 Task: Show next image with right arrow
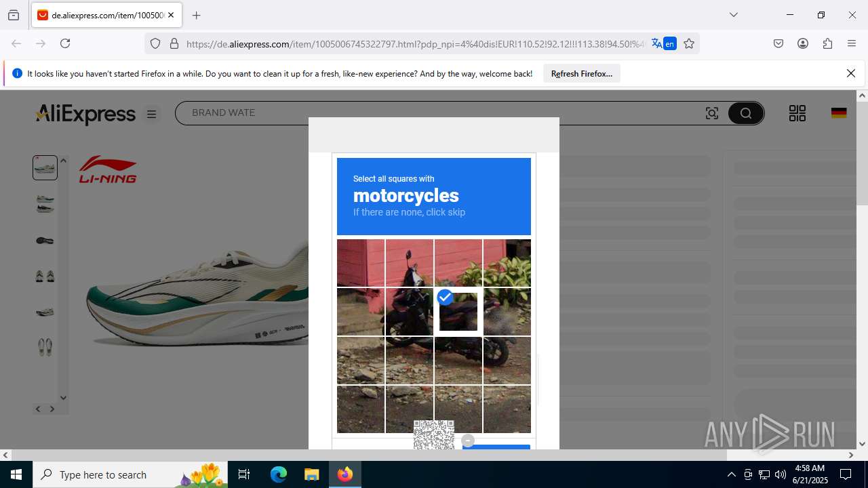coord(52,409)
